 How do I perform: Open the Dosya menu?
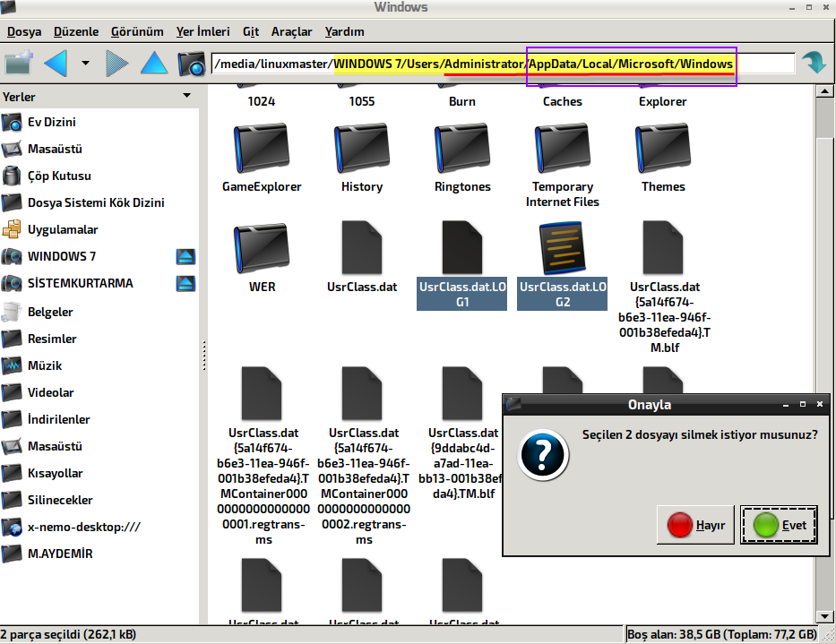pyautogui.click(x=24, y=31)
